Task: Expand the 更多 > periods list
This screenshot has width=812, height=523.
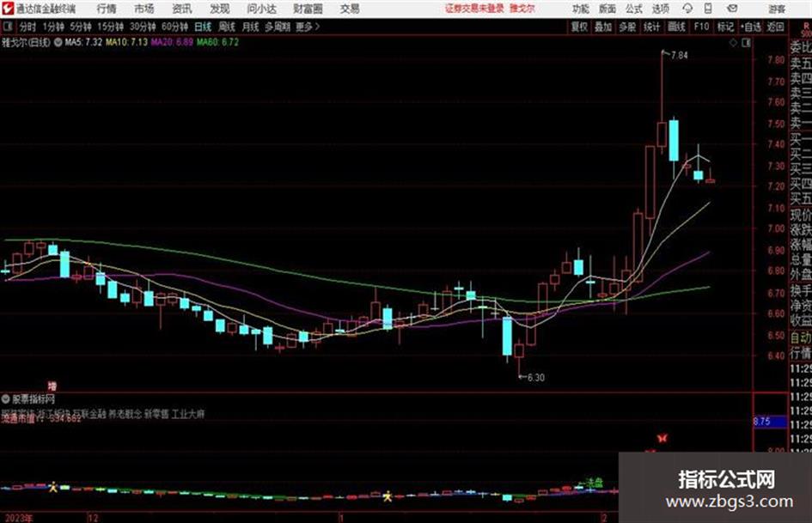Action: click(x=308, y=27)
